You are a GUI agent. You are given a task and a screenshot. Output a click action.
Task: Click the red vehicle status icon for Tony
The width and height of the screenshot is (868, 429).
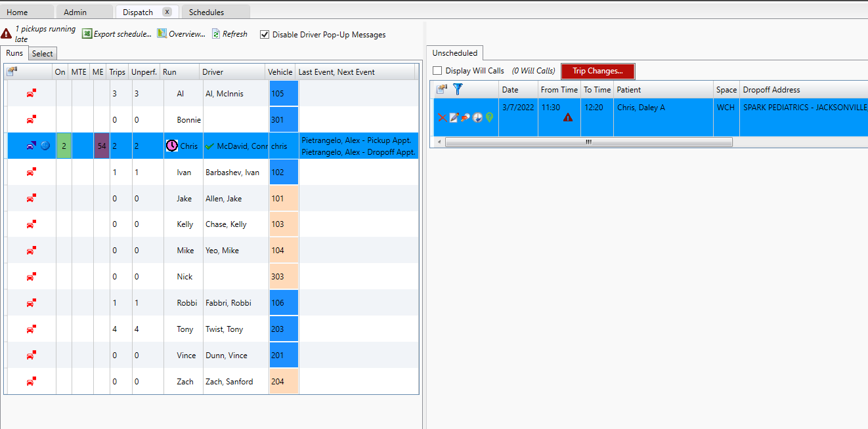coord(31,329)
